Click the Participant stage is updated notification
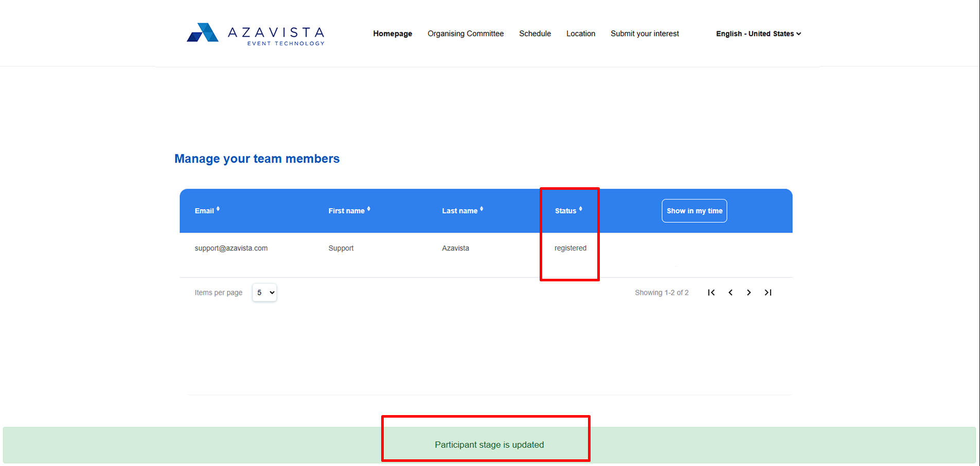Image resolution: width=980 pixels, height=466 pixels. pyautogui.click(x=489, y=445)
